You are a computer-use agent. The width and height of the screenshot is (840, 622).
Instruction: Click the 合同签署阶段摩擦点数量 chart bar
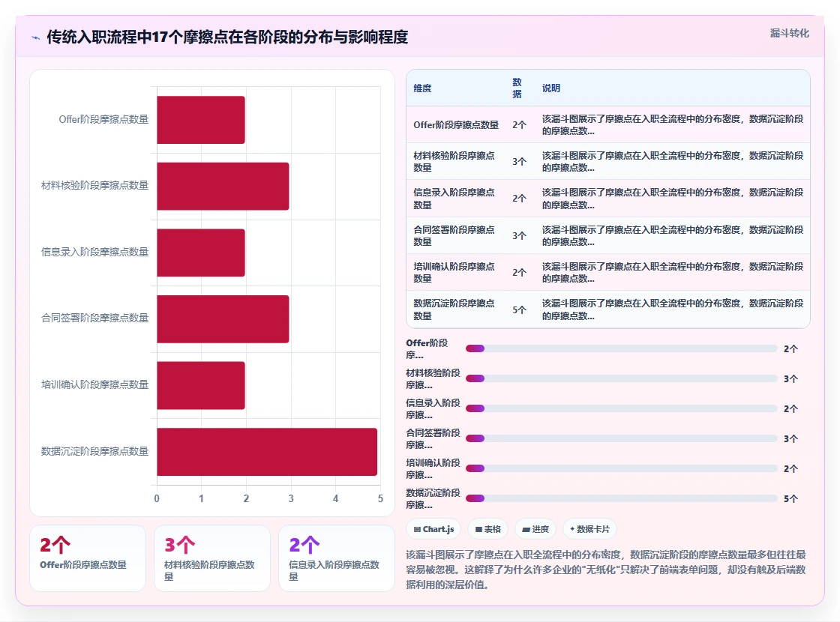tap(223, 319)
